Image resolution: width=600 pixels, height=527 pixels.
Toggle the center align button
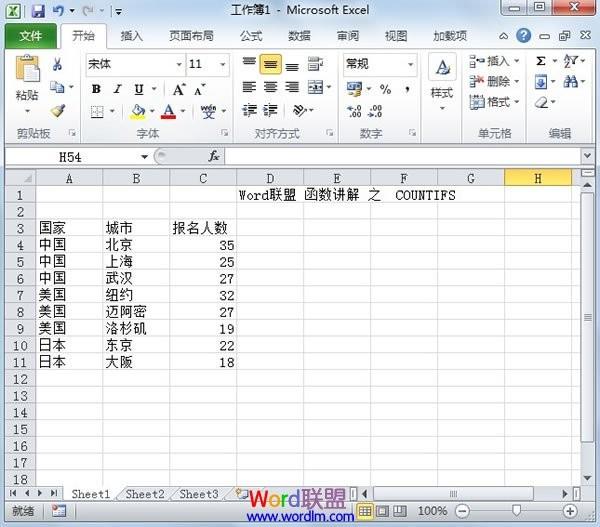(270, 88)
